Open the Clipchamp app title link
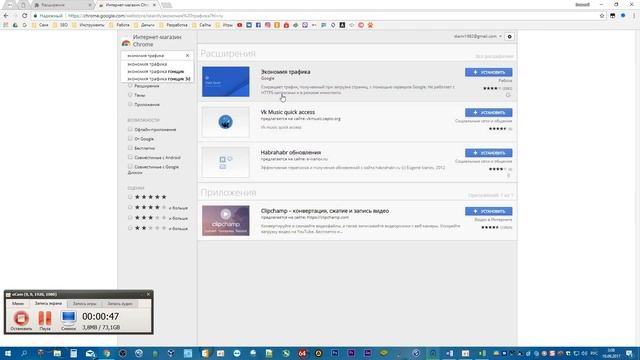The width and height of the screenshot is (640, 360). click(x=324, y=211)
